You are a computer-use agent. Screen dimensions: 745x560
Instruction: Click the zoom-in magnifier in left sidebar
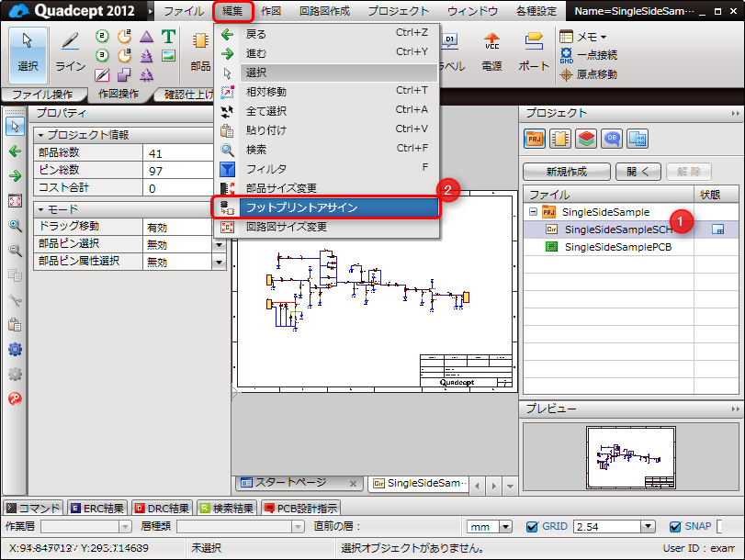16,226
